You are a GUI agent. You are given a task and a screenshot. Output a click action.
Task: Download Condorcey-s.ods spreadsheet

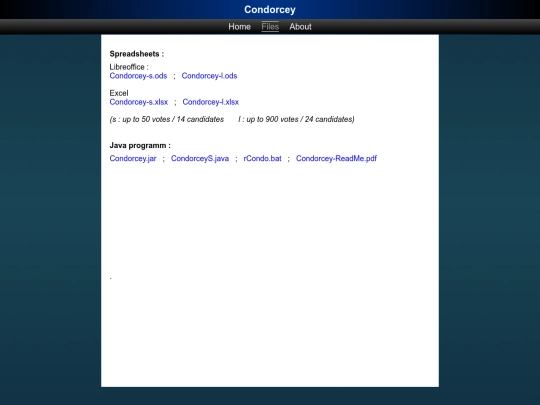(138, 76)
